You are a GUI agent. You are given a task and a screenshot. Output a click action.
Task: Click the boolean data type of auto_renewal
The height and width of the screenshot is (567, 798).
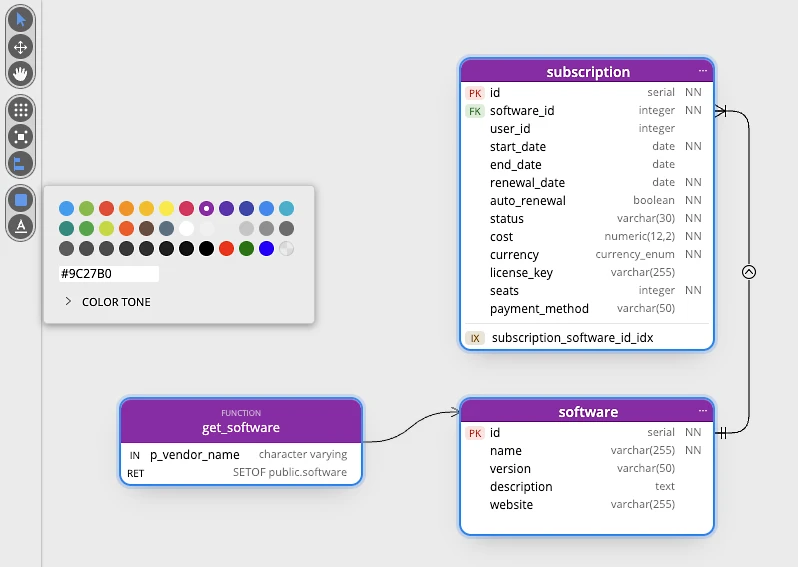653,200
